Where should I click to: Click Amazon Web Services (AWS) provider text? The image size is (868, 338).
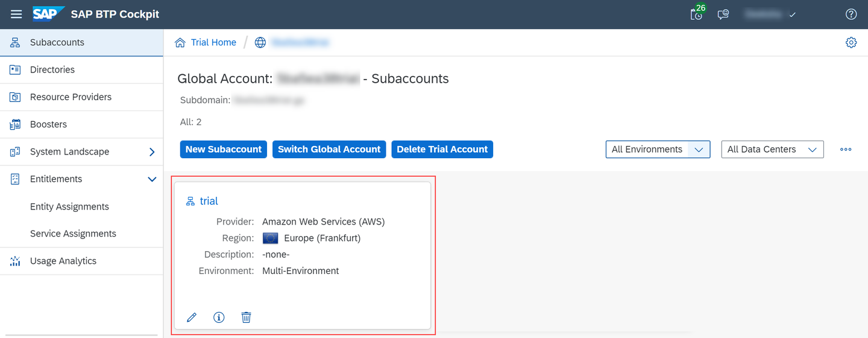323,222
